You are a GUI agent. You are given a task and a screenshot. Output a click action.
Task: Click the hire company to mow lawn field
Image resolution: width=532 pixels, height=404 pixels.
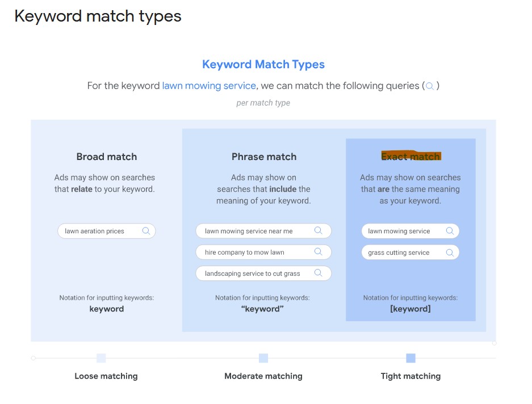(263, 252)
